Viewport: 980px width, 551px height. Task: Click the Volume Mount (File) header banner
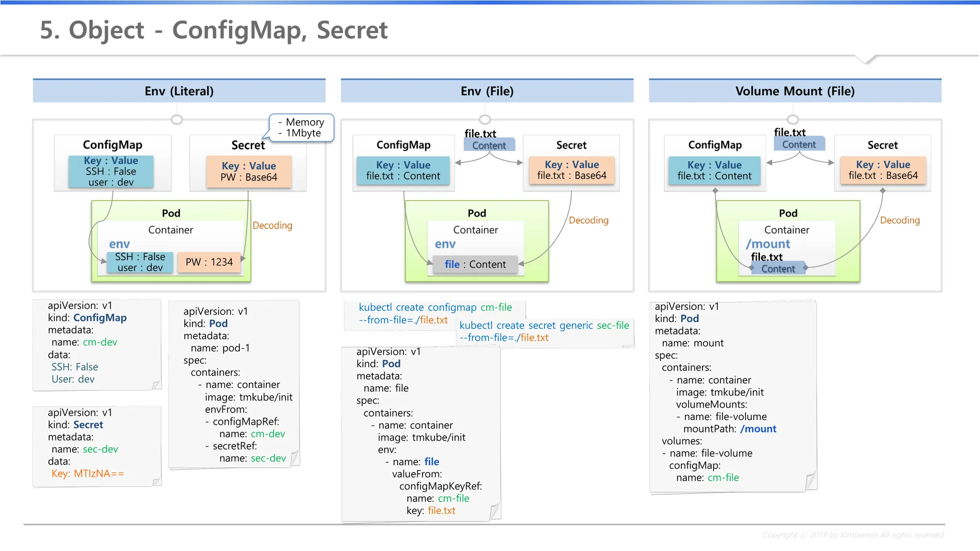795,91
